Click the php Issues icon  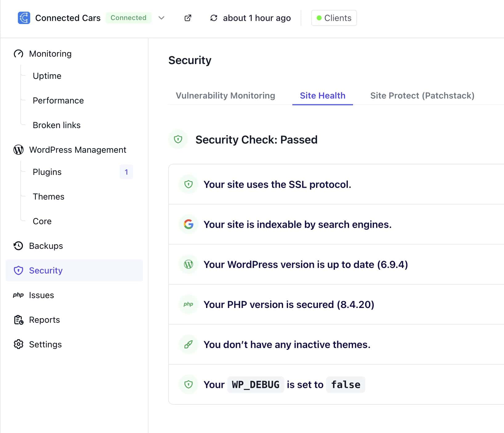pyautogui.click(x=18, y=295)
